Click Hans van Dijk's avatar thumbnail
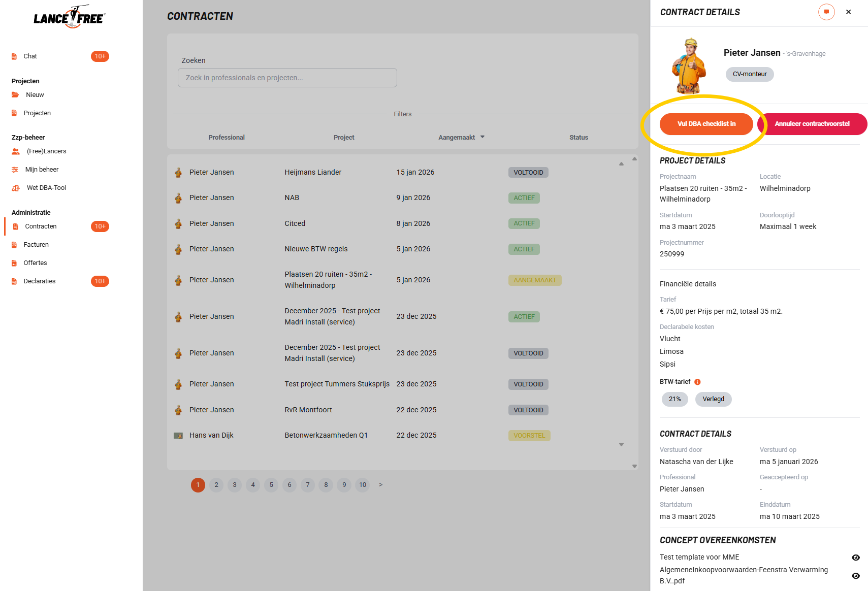This screenshot has height=591, width=868. pyautogui.click(x=178, y=436)
